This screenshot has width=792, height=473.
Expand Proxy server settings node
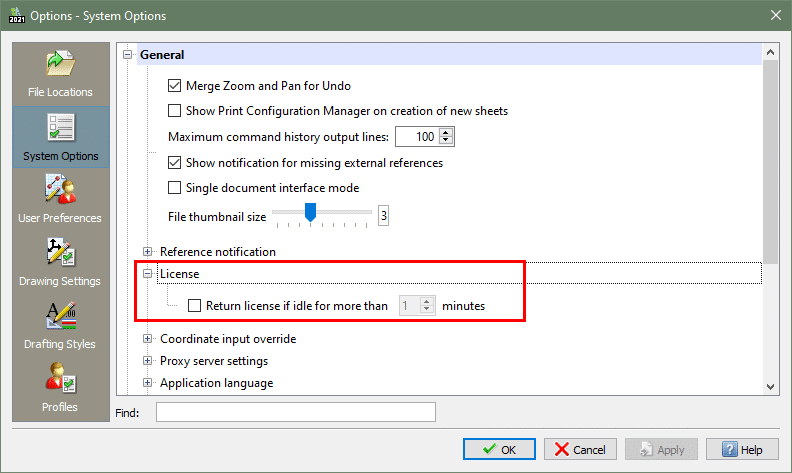point(147,361)
